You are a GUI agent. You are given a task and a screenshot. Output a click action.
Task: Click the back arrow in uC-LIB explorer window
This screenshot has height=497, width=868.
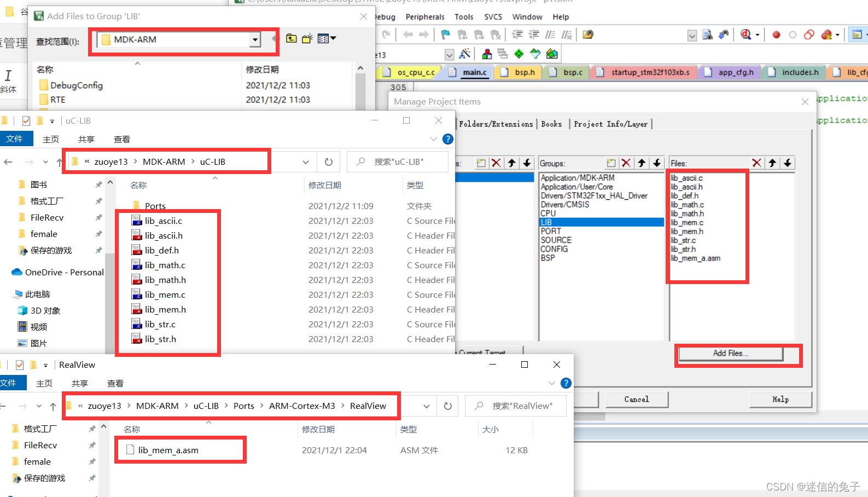pos(8,162)
